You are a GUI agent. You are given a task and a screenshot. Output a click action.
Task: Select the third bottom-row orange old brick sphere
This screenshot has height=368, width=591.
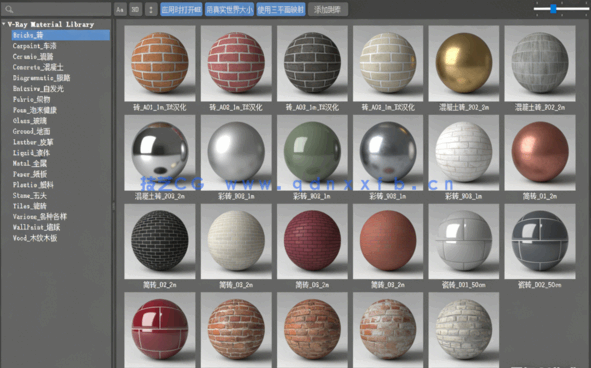[x=312, y=330]
